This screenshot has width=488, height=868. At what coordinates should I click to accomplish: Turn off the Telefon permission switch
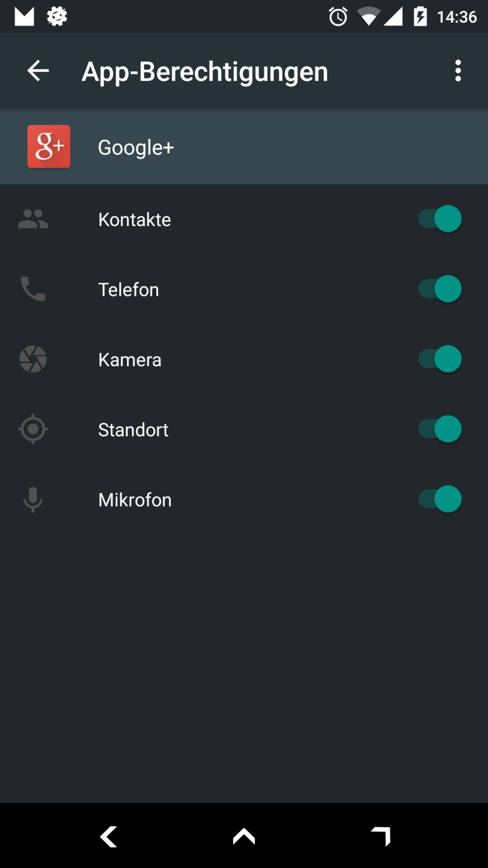pyautogui.click(x=440, y=289)
